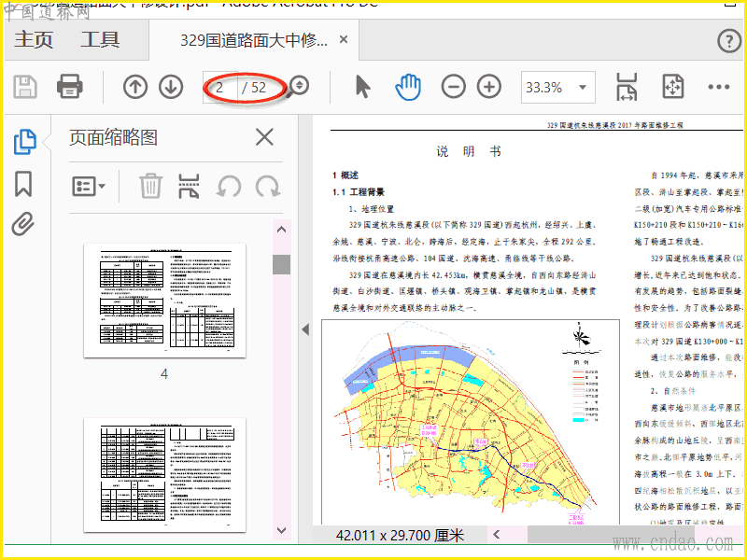Collapse the navigation pane with left arrow
Image resolution: width=747 pixels, height=560 pixels.
pyautogui.click(x=304, y=329)
